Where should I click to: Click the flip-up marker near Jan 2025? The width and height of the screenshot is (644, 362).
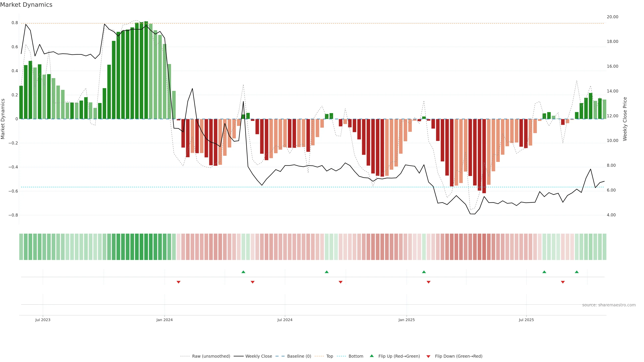point(424,272)
